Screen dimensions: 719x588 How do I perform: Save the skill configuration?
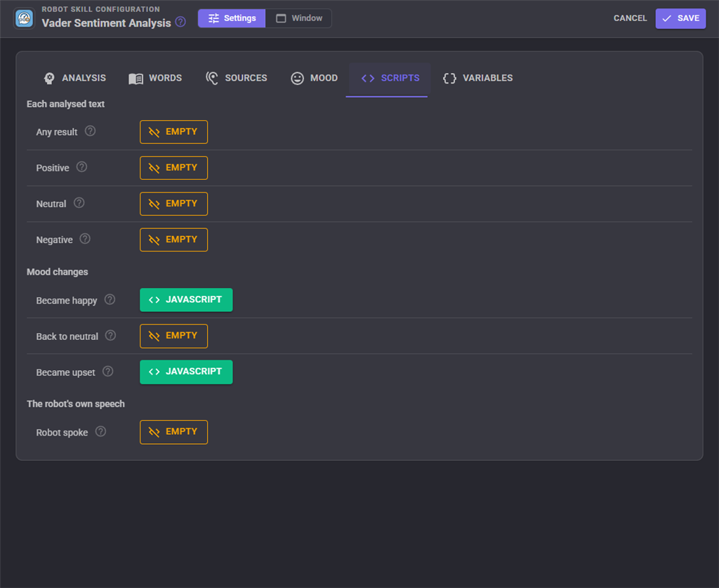click(680, 18)
